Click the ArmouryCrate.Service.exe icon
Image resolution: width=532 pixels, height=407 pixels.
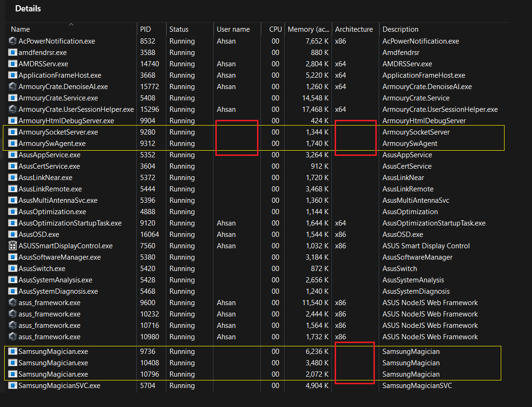click(13, 98)
